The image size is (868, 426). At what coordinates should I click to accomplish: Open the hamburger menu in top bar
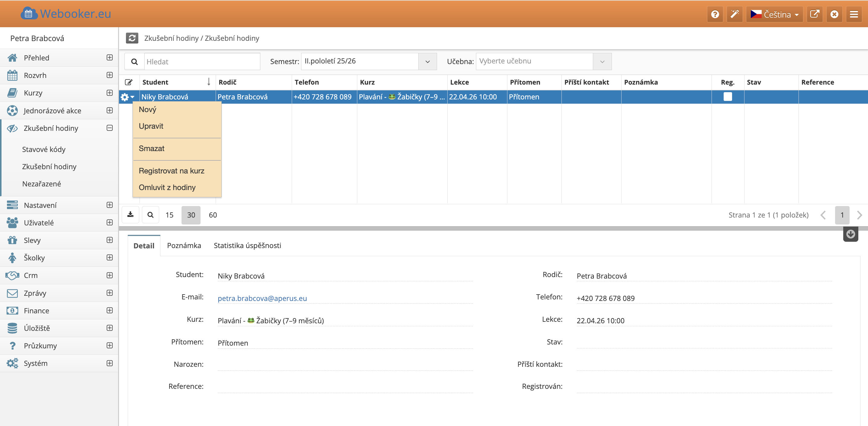854,14
